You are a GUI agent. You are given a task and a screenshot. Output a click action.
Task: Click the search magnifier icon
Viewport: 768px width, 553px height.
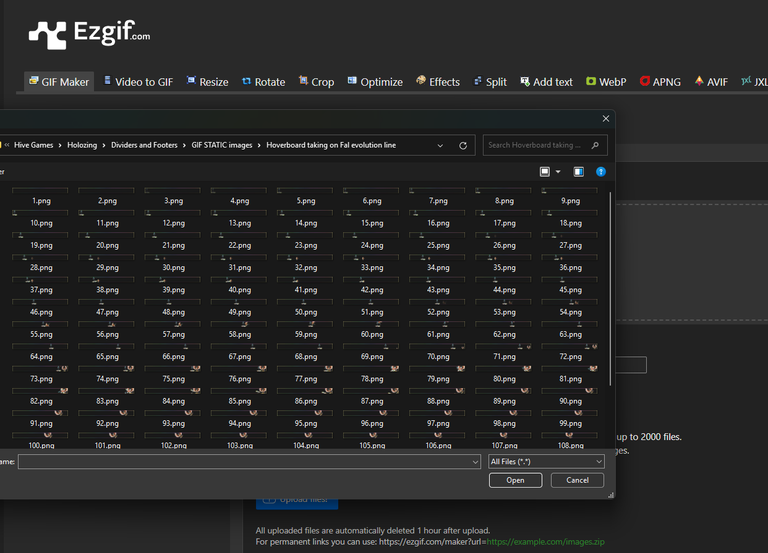click(595, 145)
